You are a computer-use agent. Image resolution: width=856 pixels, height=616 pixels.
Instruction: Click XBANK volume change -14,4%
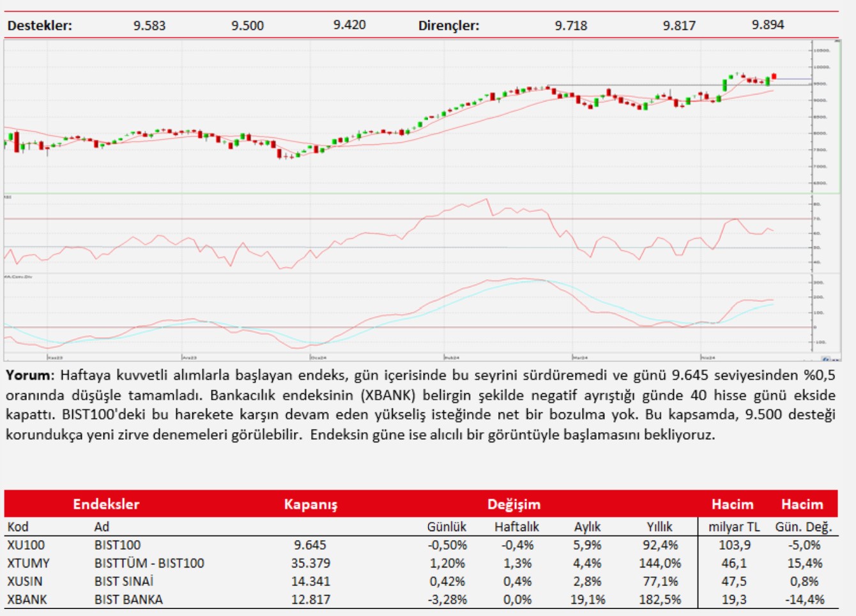804,599
